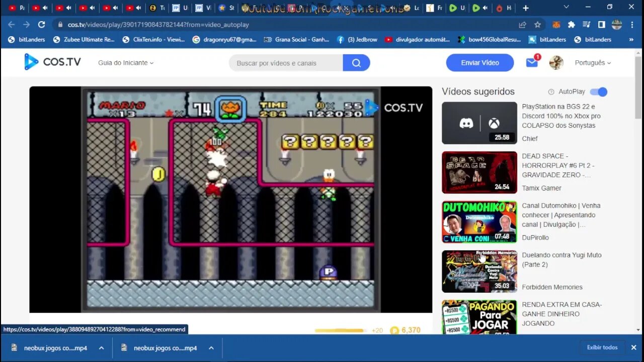Click the AutoPlay info question icon
This screenshot has width=644, height=362.
(x=551, y=92)
